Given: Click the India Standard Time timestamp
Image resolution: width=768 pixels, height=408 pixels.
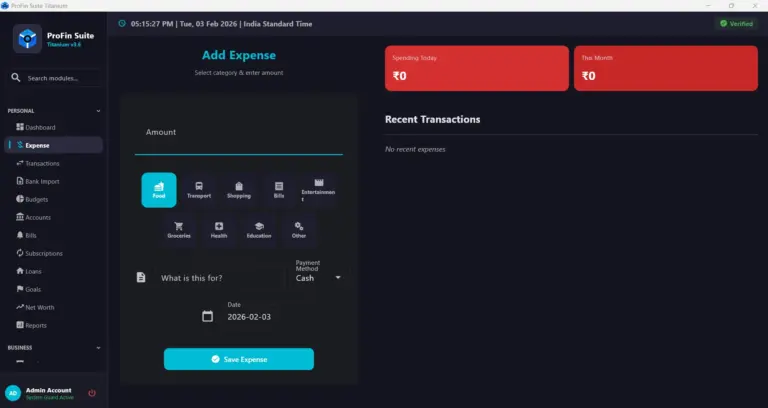Looking at the screenshot, I should (x=221, y=24).
